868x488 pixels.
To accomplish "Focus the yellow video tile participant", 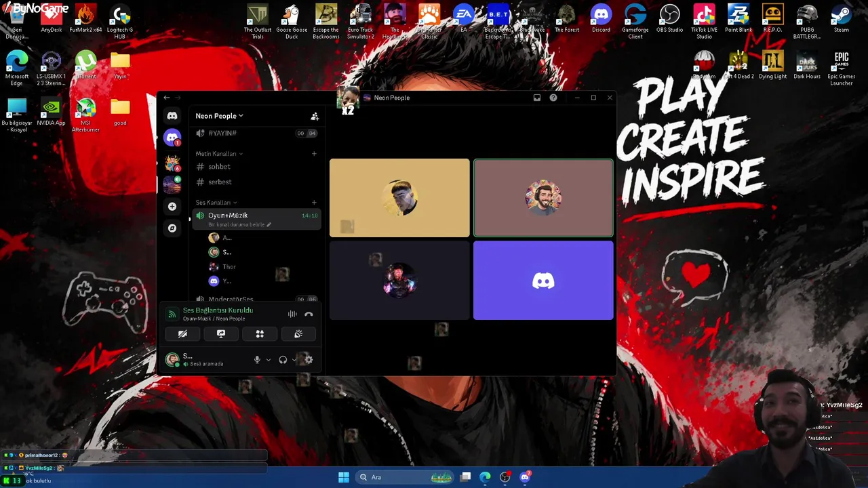I will 399,198.
